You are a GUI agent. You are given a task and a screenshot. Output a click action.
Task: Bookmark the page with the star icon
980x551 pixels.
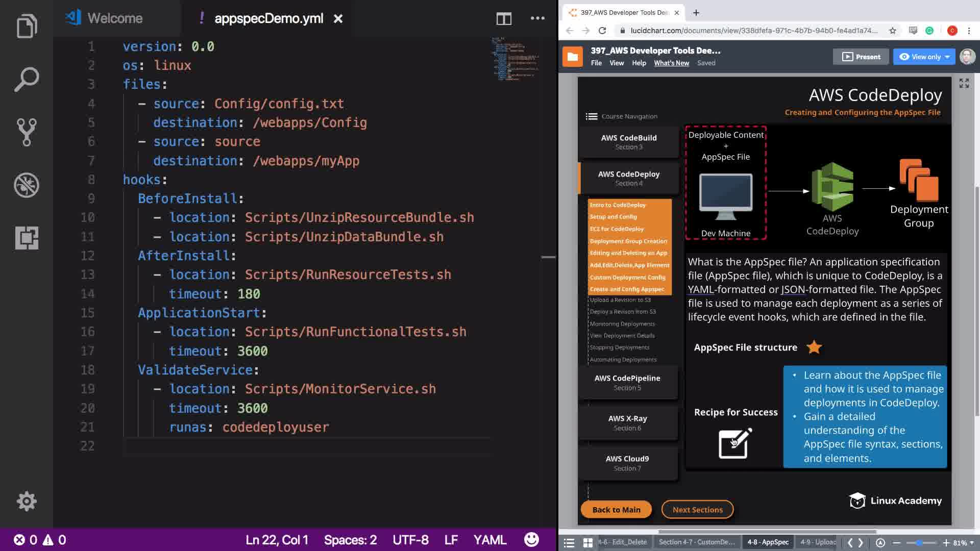point(892,31)
